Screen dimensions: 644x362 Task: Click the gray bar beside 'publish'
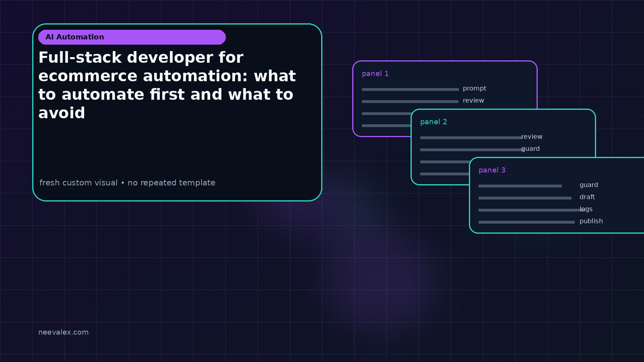coord(526,222)
